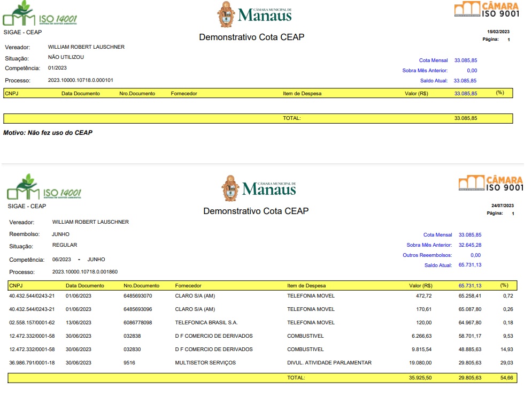Select the running balance "48.885,63"
Image resolution: width=532 pixels, height=403 pixels.
[x=470, y=349]
